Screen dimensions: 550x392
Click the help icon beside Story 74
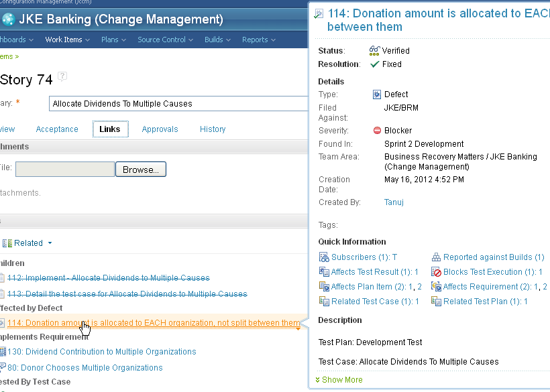pos(62,76)
